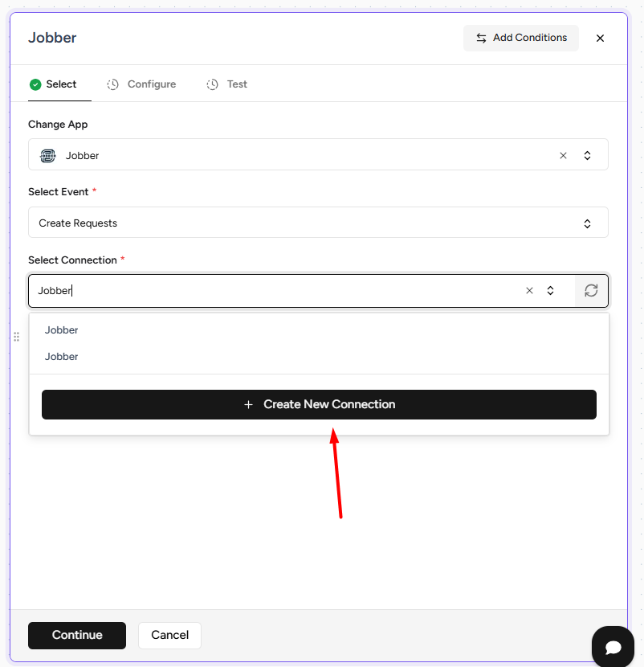The image size is (644, 667).
Task: Clear the Jobber app selection
Action: (x=563, y=156)
